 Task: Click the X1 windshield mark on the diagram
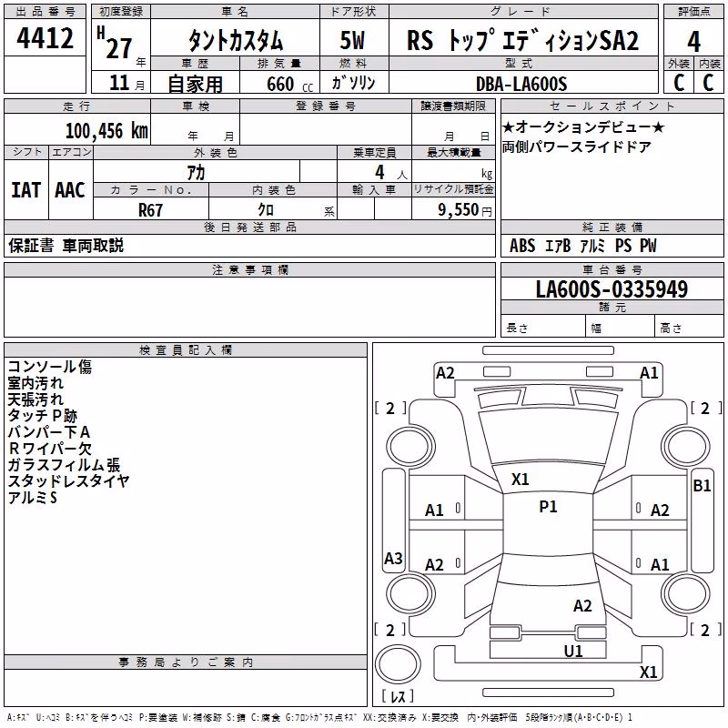click(520, 480)
